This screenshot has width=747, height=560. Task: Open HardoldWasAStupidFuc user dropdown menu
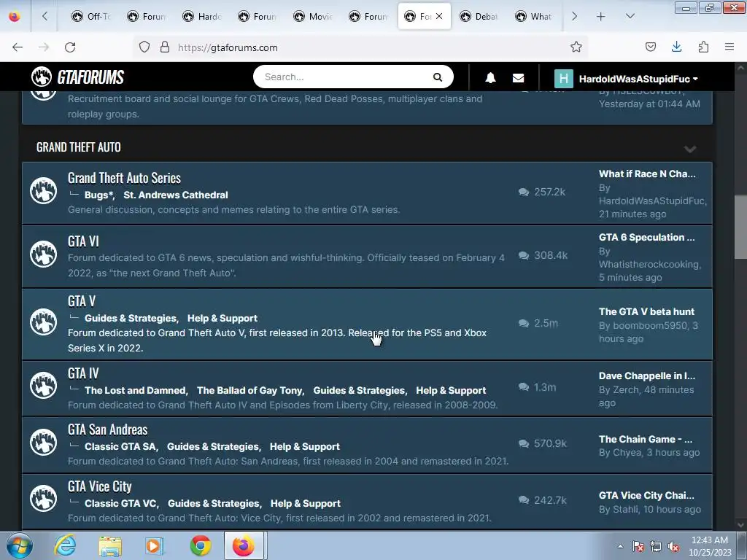click(638, 79)
